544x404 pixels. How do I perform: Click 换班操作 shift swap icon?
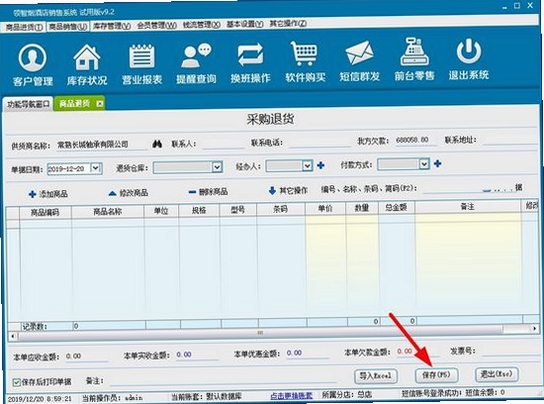(x=250, y=54)
